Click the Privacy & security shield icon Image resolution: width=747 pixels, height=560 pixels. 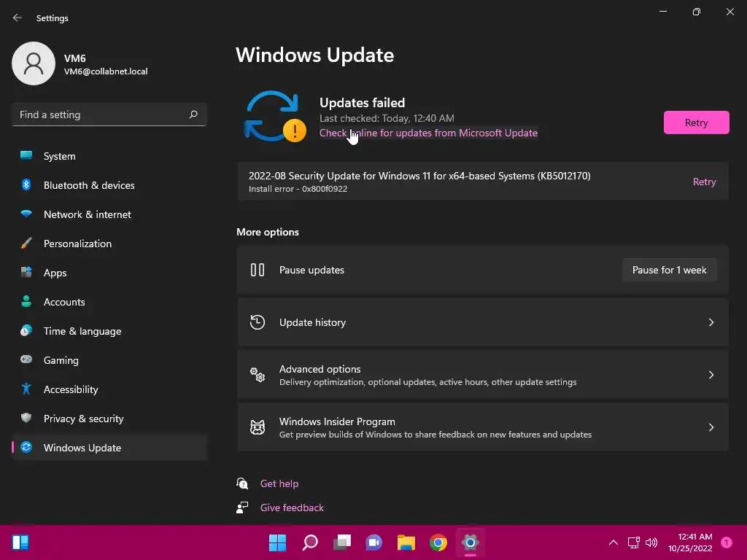26,418
